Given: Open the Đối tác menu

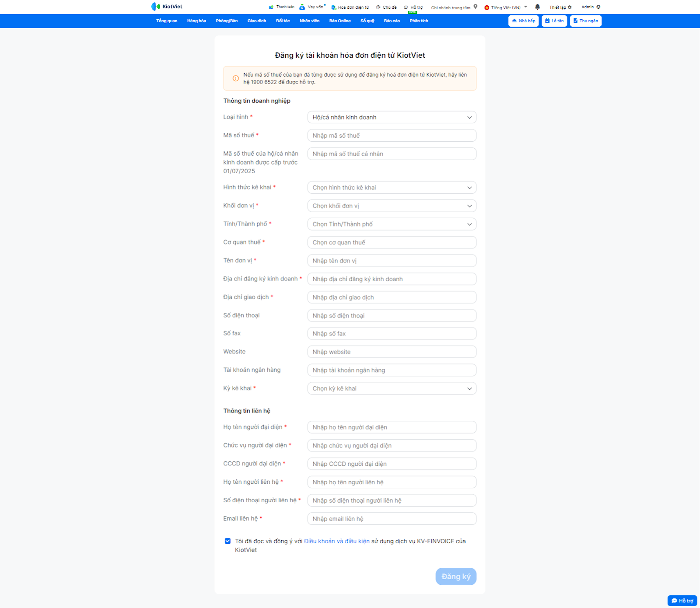Looking at the screenshot, I should point(283,21).
